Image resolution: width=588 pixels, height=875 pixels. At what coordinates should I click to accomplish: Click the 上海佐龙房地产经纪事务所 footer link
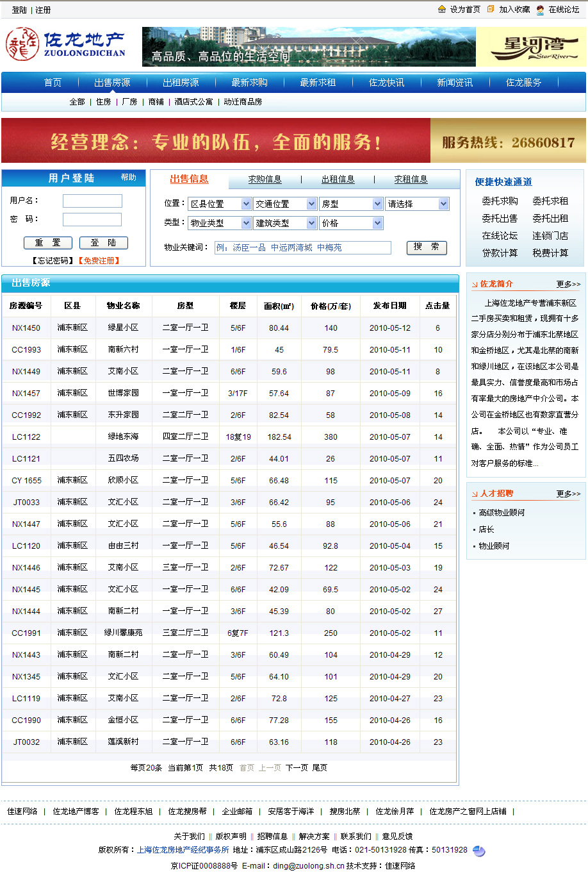click(x=183, y=850)
